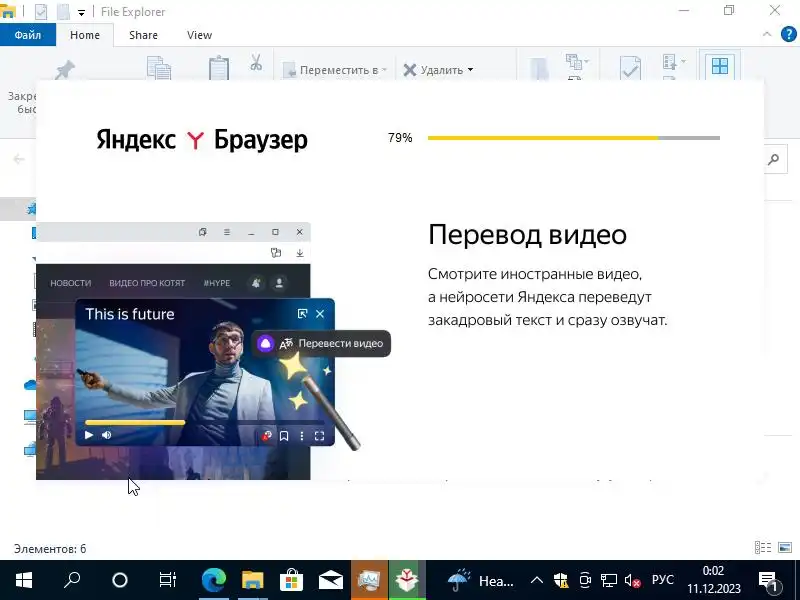Viewport: 800px width, 600px height.
Task: Click the Paste clipboard icon
Action: tap(219, 67)
